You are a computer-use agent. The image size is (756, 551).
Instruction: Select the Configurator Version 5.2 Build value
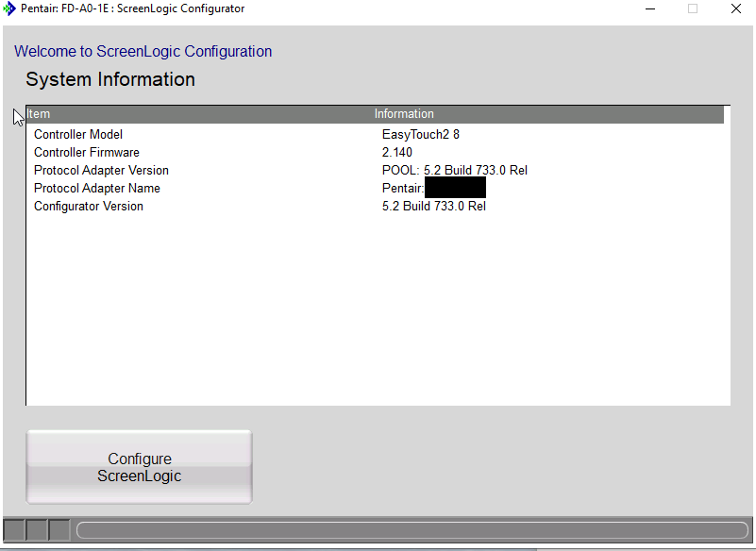434,206
